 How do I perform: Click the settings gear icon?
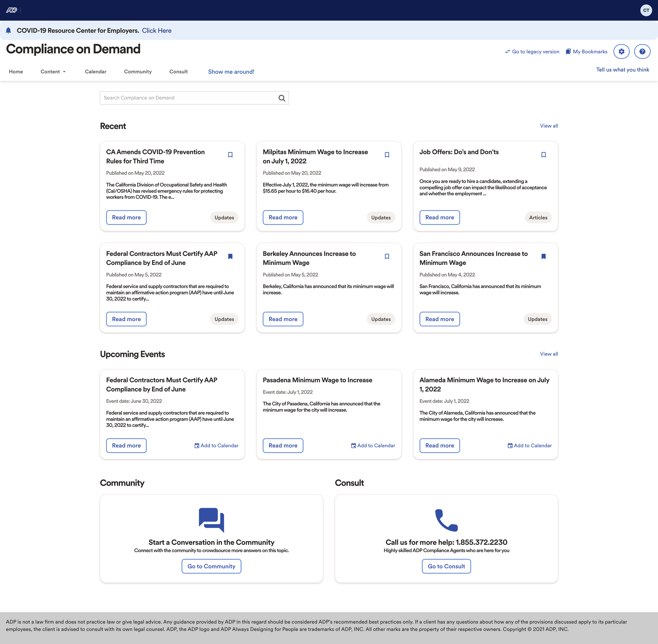click(x=621, y=51)
